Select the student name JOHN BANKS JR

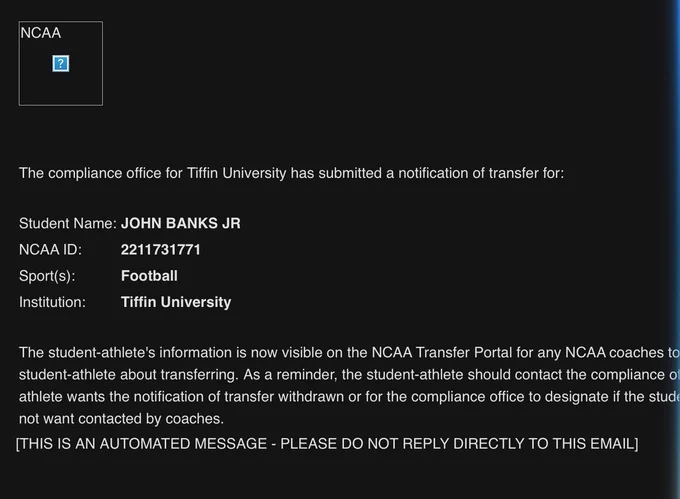pyautogui.click(x=180, y=223)
